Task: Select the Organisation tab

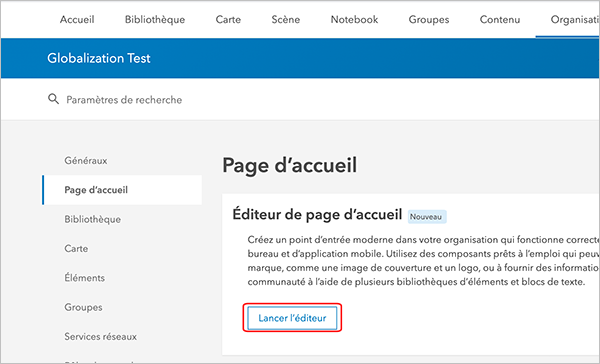Action: click(574, 20)
